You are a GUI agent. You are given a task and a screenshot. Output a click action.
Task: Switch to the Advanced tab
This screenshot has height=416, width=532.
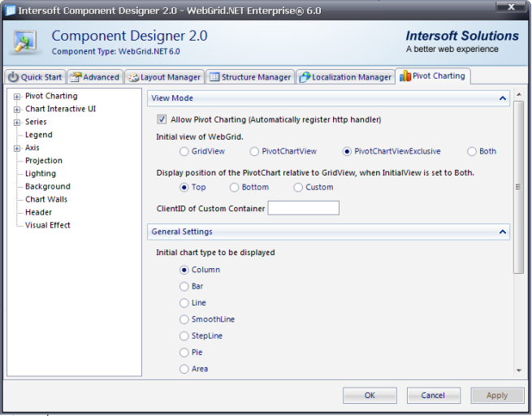coord(95,77)
